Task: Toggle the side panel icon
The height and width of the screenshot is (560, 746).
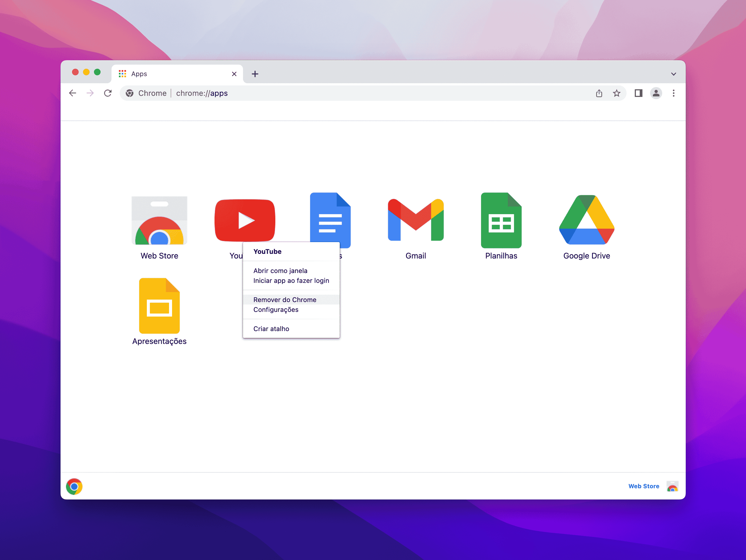Action: (x=638, y=93)
